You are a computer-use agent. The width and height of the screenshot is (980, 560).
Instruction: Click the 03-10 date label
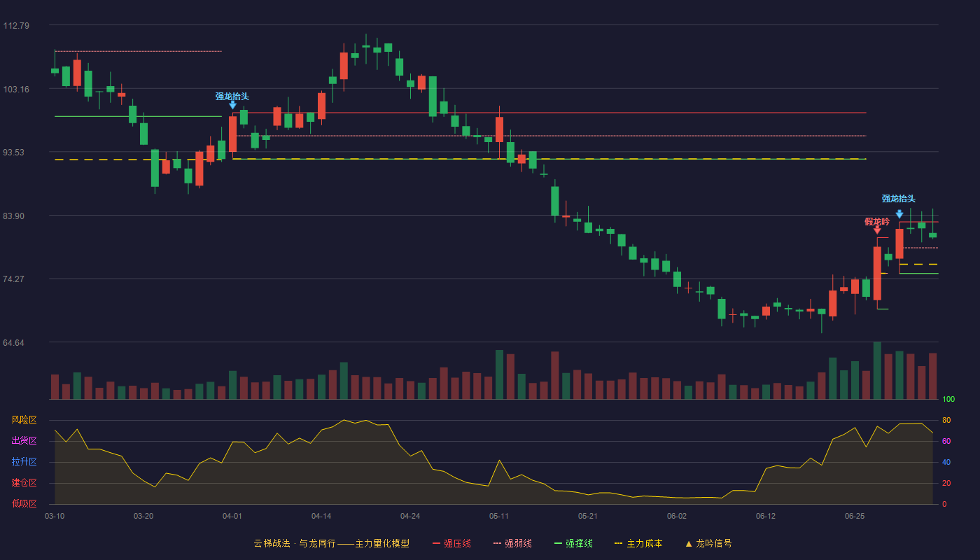55,516
